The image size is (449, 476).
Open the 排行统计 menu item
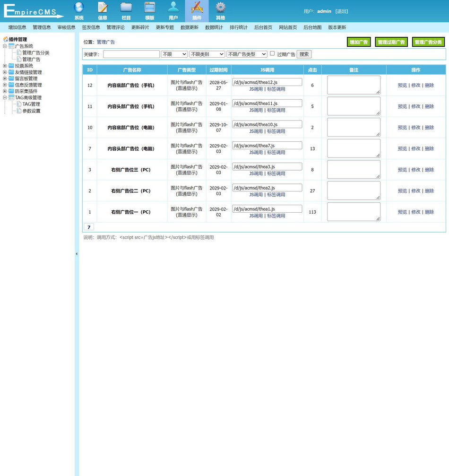(239, 27)
